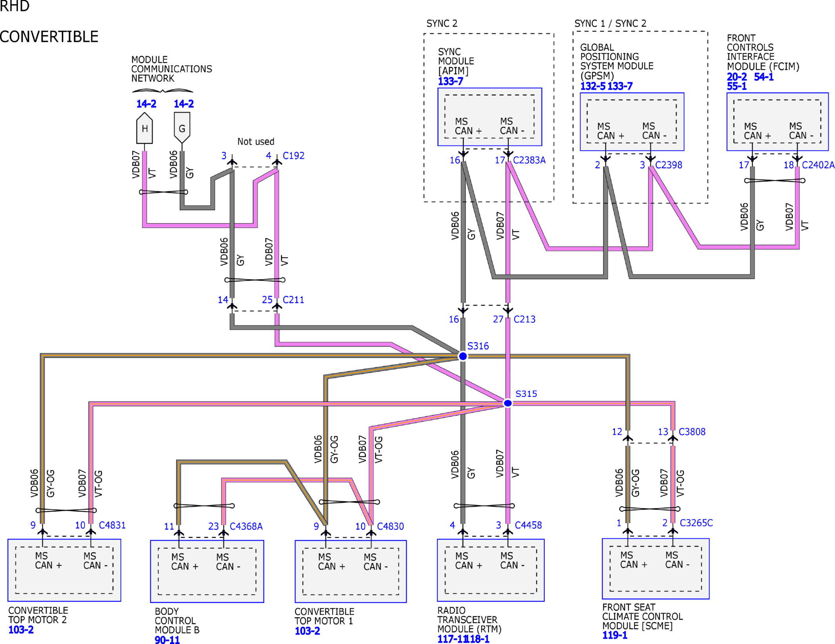Open link 103-2 under Convertible Top Motor 2
Image resolution: width=835 pixels, height=644 pixels.
[21, 629]
